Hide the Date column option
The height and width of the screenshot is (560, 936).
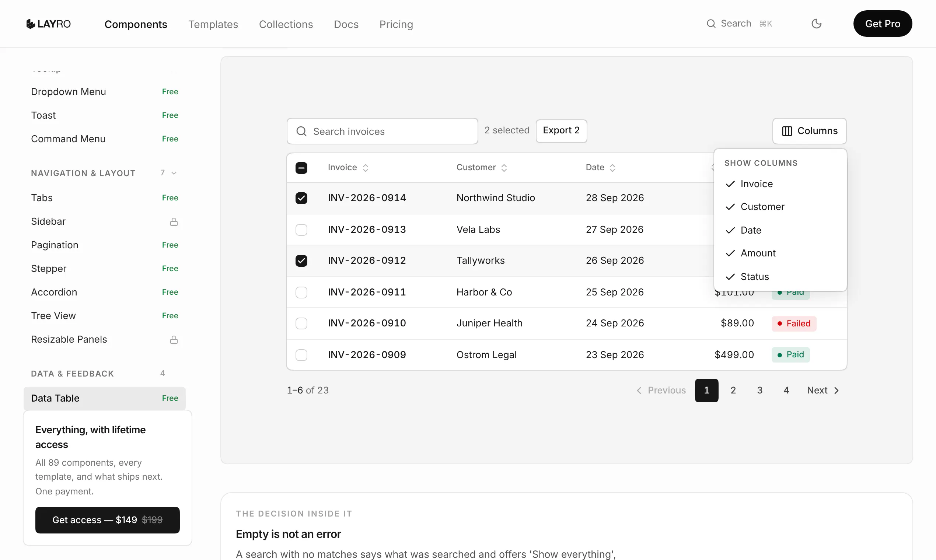[780, 230]
